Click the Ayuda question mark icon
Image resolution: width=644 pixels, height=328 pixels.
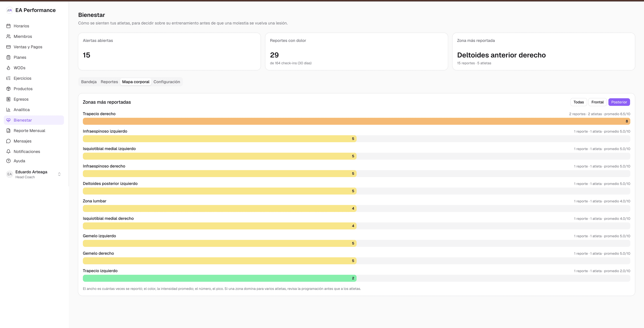coord(9,161)
